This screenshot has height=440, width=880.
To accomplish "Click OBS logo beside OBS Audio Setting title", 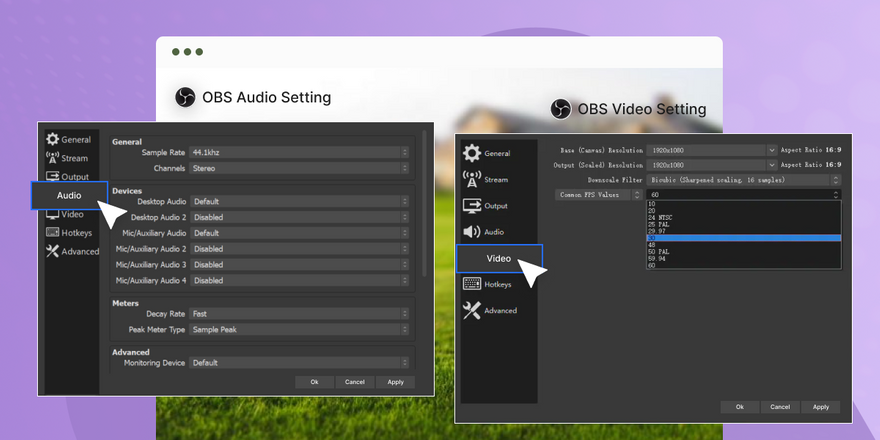I will (x=185, y=97).
